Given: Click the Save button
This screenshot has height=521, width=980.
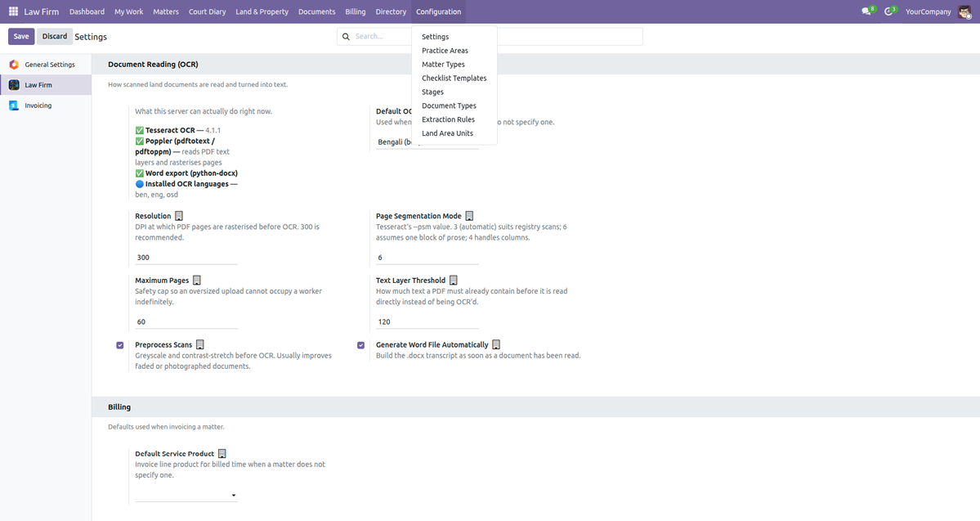Looking at the screenshot, I should (x=21, y=36).
